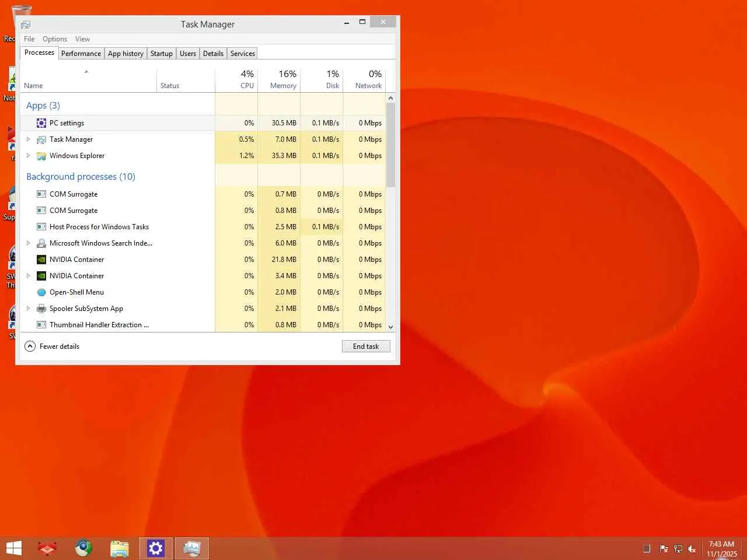
Task: Open the Users tab
Action: (x=188, y=54)
